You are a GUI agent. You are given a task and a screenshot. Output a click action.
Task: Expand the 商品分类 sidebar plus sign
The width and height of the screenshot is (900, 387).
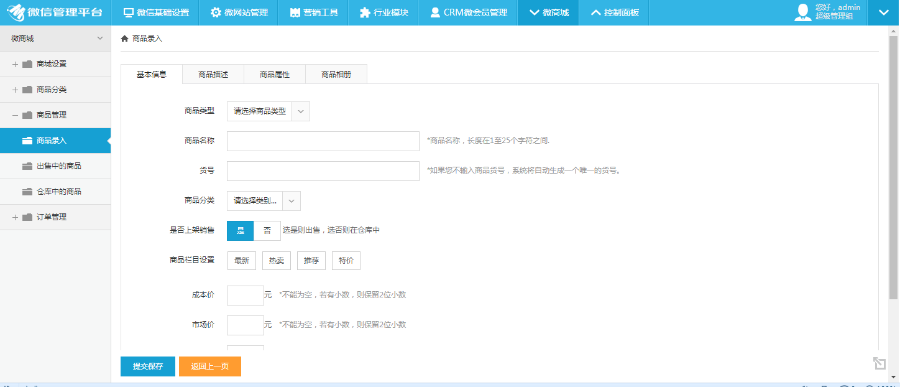[15, 90]
